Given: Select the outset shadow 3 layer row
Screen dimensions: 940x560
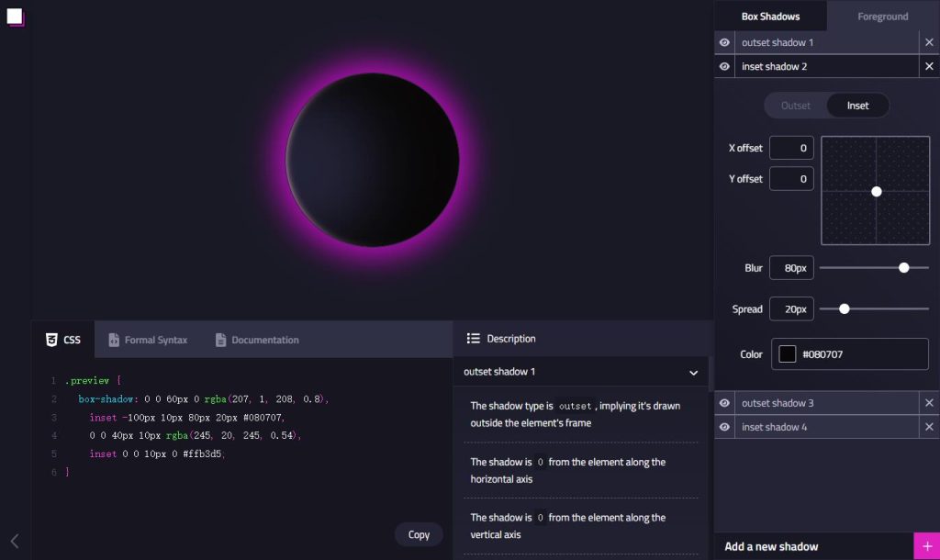Looking at the screenshot, I should (x=825, y=403).
